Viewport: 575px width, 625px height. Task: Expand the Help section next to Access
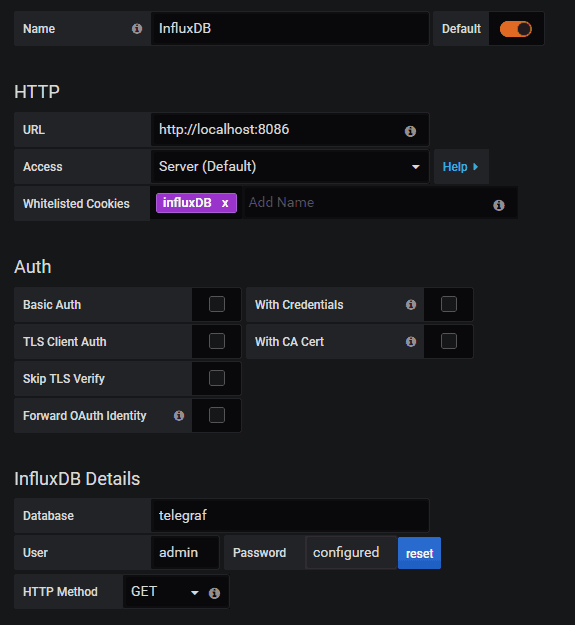tap(461, 167)
